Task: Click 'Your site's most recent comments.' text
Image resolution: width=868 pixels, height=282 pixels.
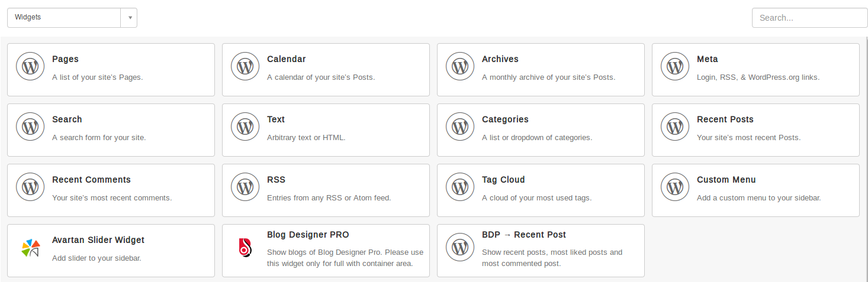Action: click(x=112, y=197)
